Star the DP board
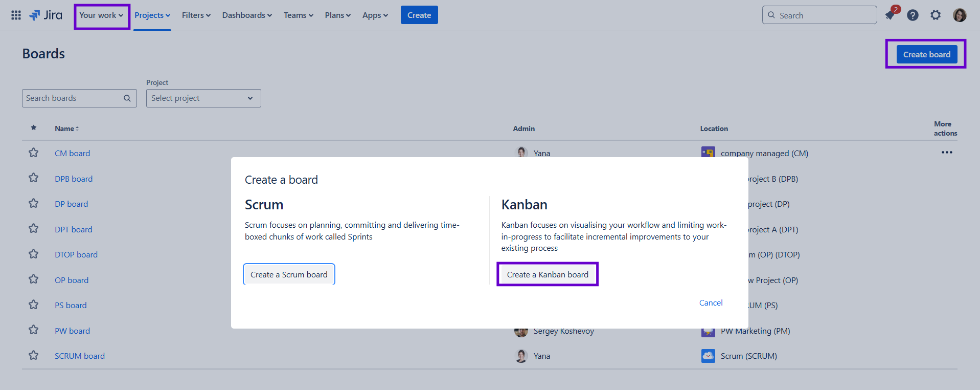980x390 pixels. pyautogui.click(x=34, y=203)
